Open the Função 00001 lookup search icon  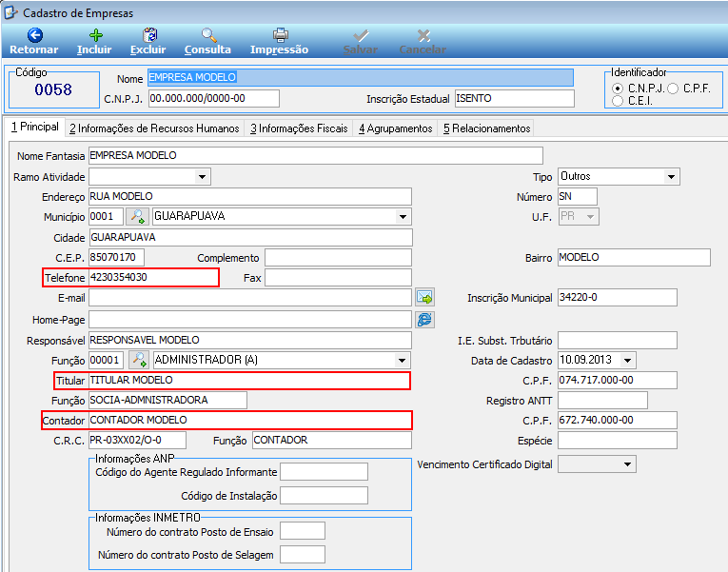point(138,360)
